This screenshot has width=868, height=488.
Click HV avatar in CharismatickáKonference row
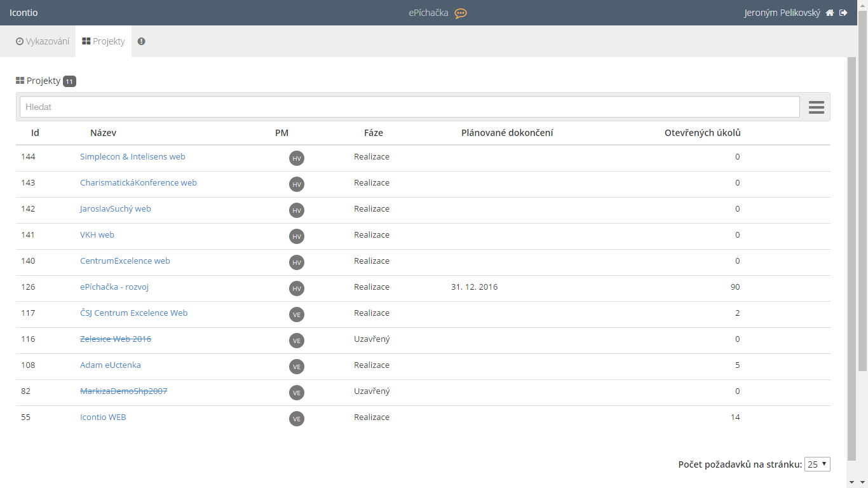tap(296, 184)
